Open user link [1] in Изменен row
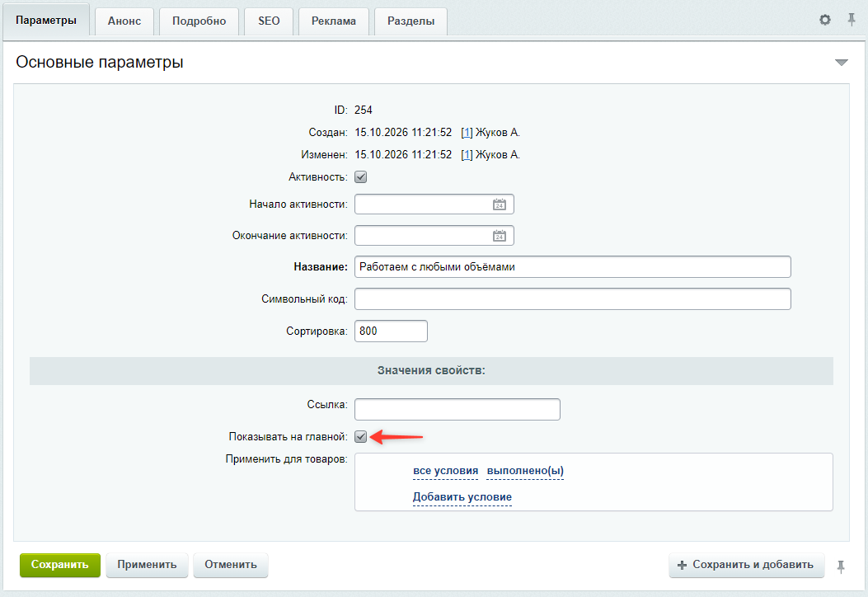This screenshot has height=597, width=868. pos(467,155)
